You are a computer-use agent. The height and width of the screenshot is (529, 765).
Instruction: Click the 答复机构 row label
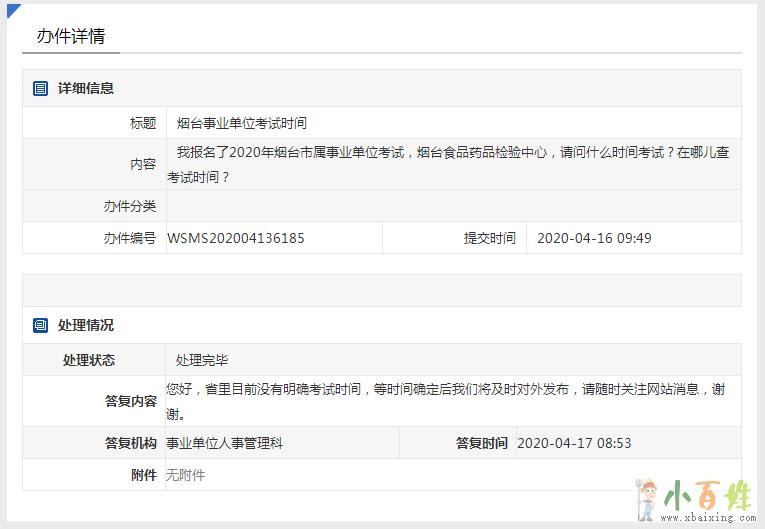[x=130, y=443]
